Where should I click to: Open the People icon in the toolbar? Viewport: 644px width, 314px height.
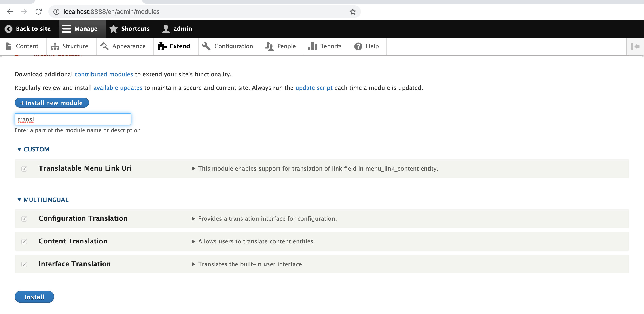pos(269,46)
